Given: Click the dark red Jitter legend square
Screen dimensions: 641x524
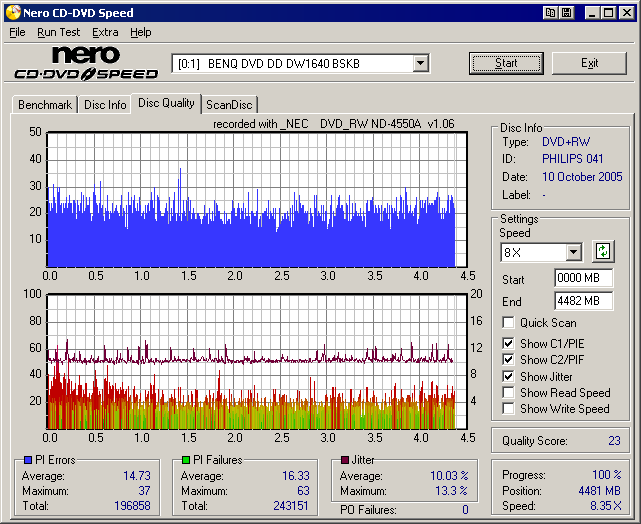Looking at the screenshot, I should point(345,460).
